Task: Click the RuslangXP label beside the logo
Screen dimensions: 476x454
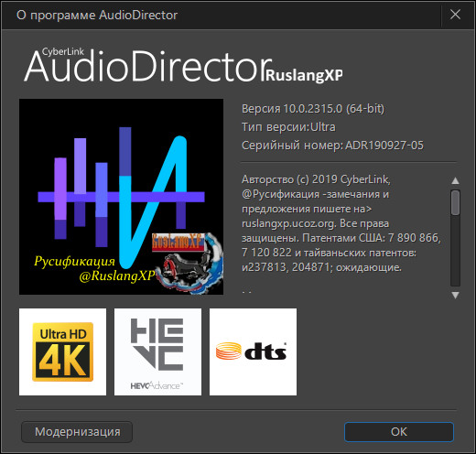Action: (x=304, y=75)
